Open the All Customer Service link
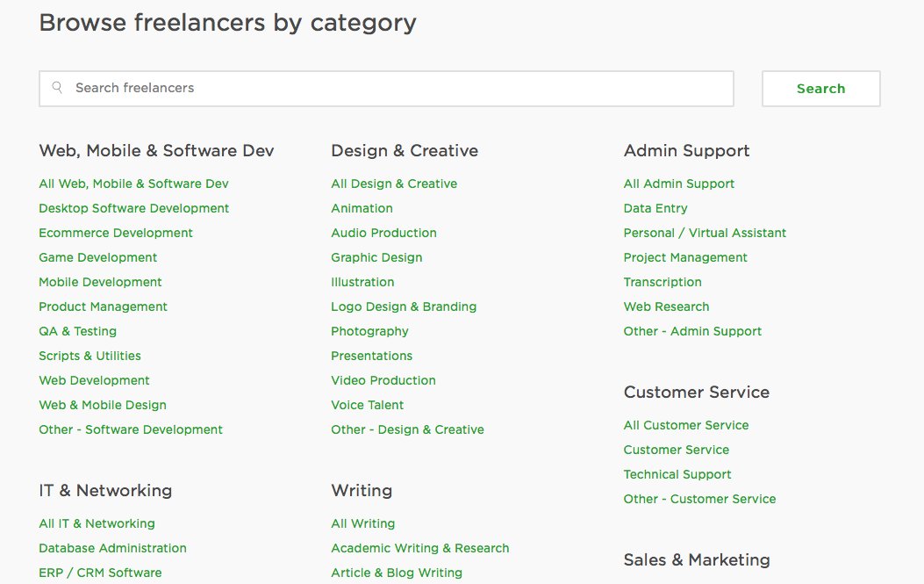Viewport: 924px width, 584px height. point(686,425)
